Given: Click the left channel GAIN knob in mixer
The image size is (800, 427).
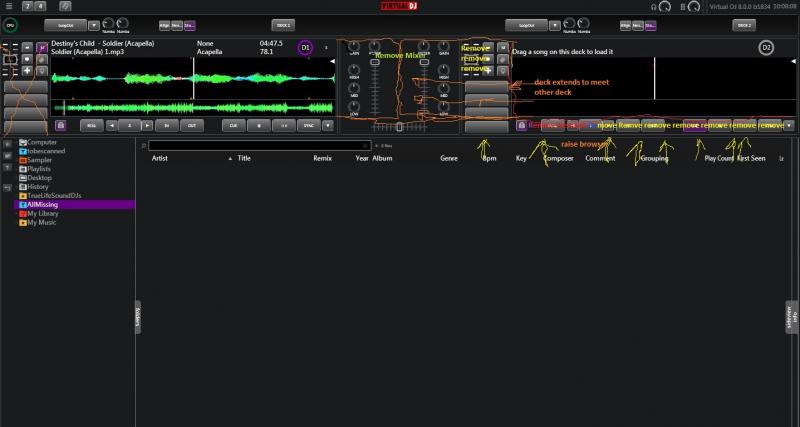Looking at the screenshot, I should [x=354, y=46].
